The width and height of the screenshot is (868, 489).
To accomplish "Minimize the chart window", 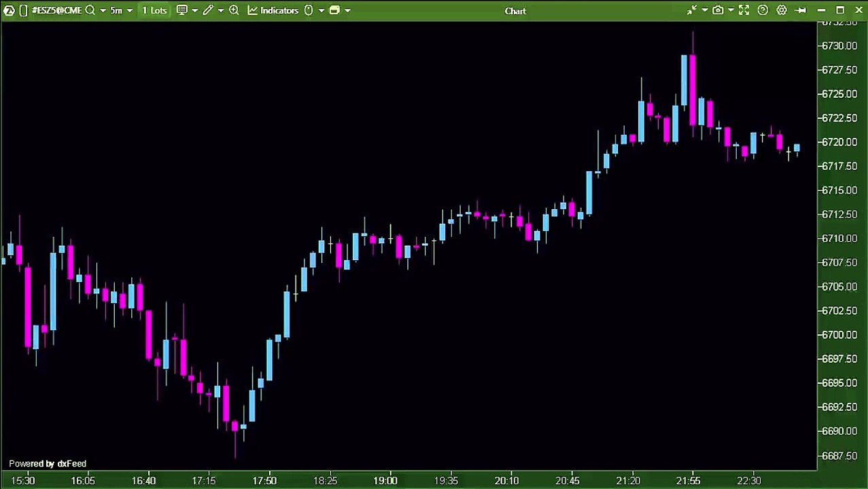I will [x=821, y=10].
